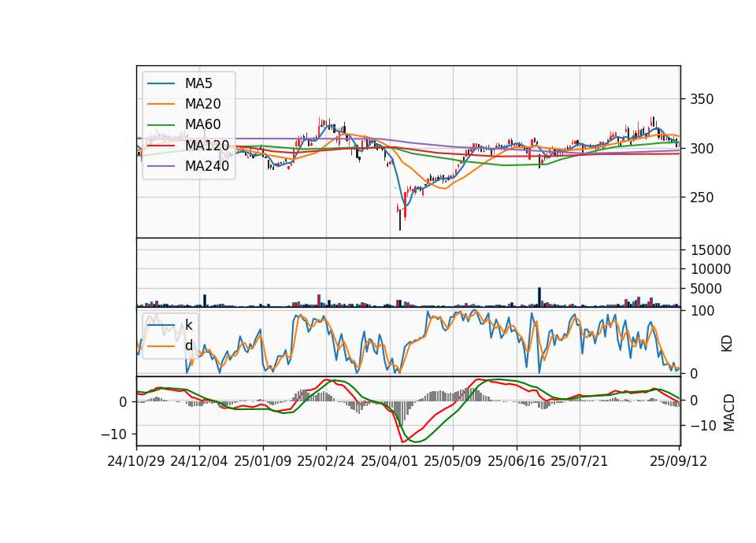Screen dimensions: 756x543
Task: Click the k legend entry in KD panel
Action: click(x=189, y=325)
